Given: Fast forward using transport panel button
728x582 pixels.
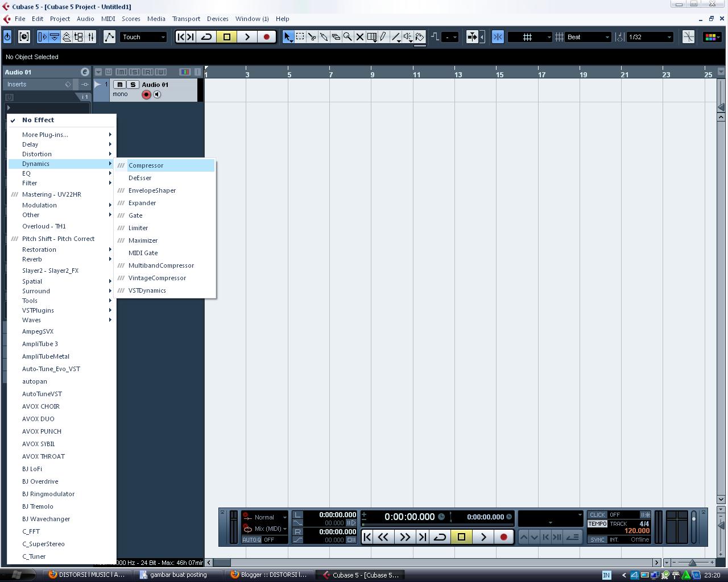Looking at the screenshot, I should click(x=404, y=537).
